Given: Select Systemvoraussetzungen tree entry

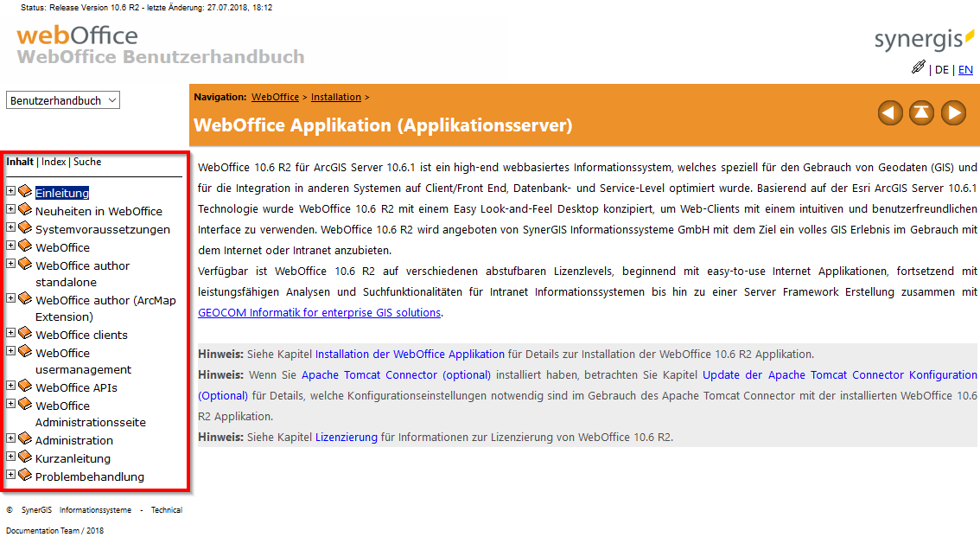Looking at the screenshot, I should [103, 229].
